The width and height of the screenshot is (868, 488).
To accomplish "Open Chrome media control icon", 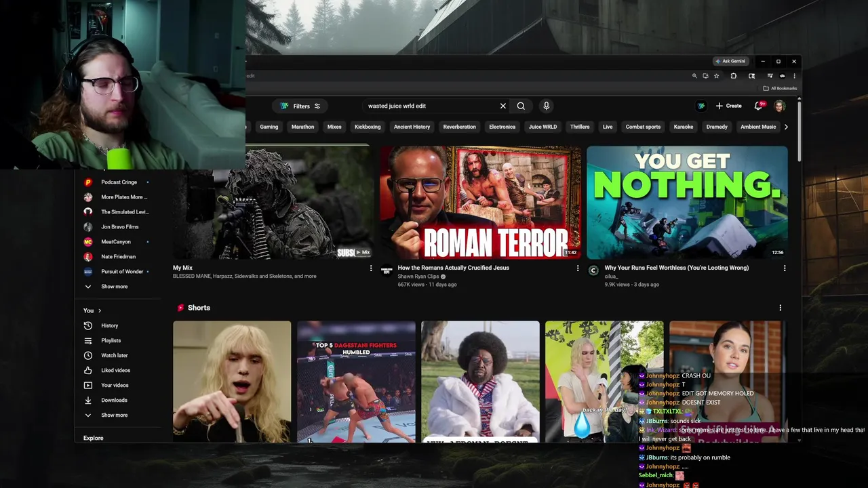I will [770, 76].
